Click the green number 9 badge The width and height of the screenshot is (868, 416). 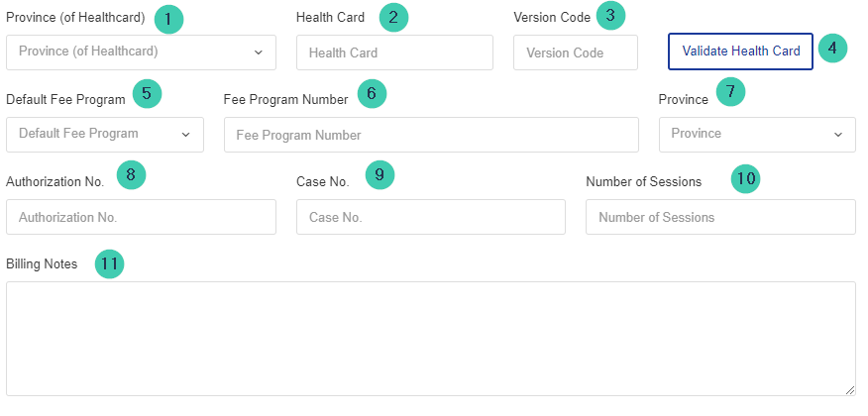[380, 174]
